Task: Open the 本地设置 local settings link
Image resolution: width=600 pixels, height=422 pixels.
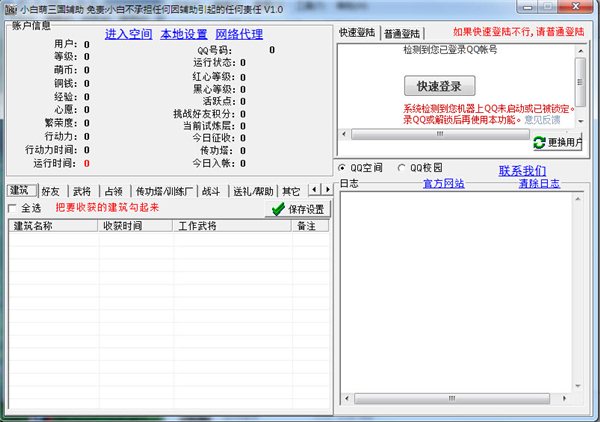Action: pos(184,34)
